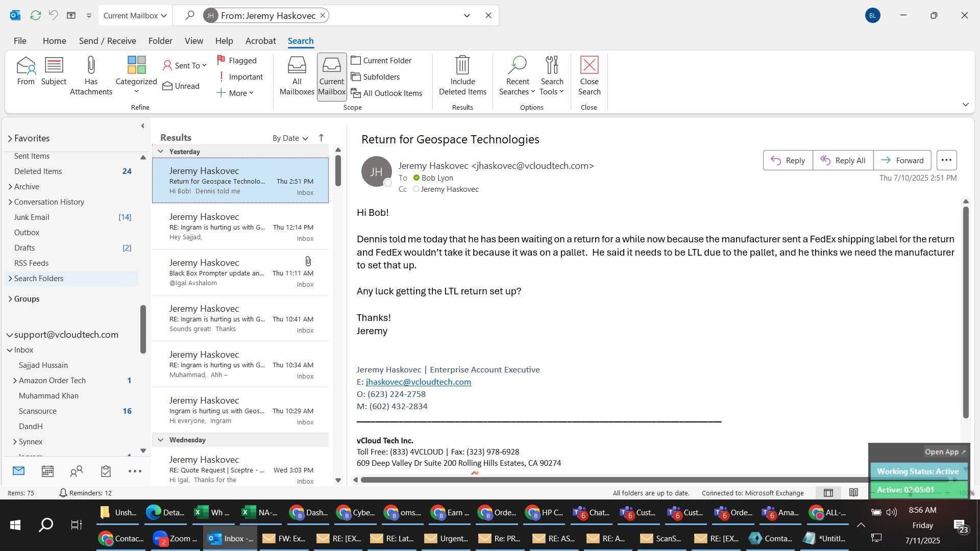
Task: Collapse the Yesterday results group
Action: click(x=161, y=152)
